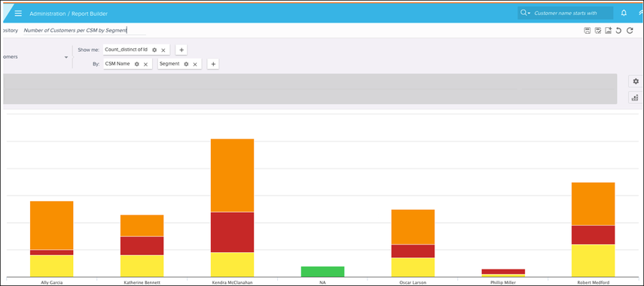Click the notifications bell icon
644x286 pixels.
(x=624, y=13)
